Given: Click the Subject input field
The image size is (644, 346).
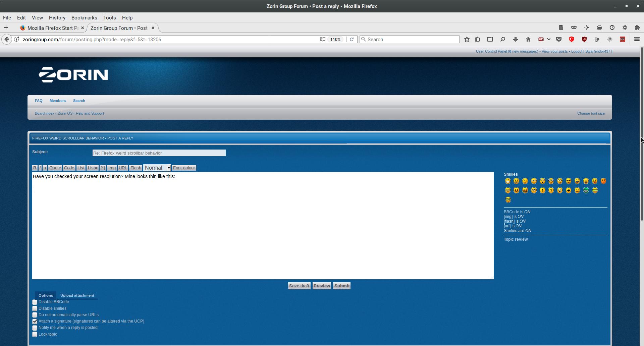Looking at the screenshot, I should point(159,153).
